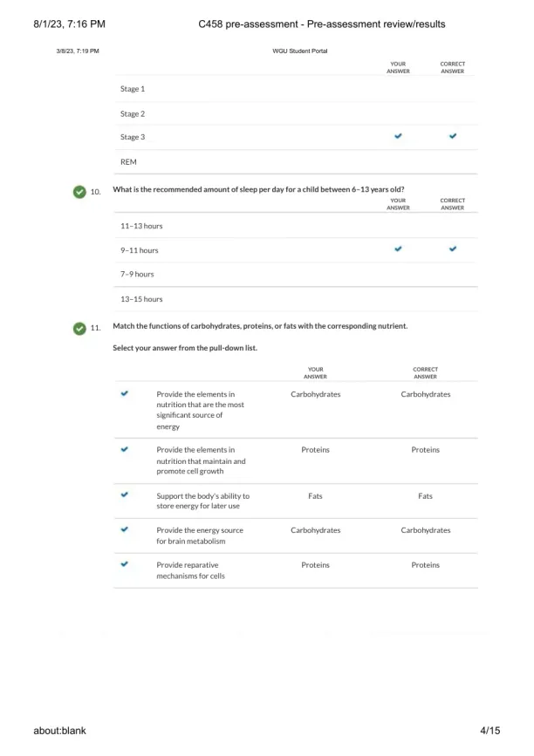
Task: Select 9–11 hours your-answer checkmark
Action: coord(398,249)
